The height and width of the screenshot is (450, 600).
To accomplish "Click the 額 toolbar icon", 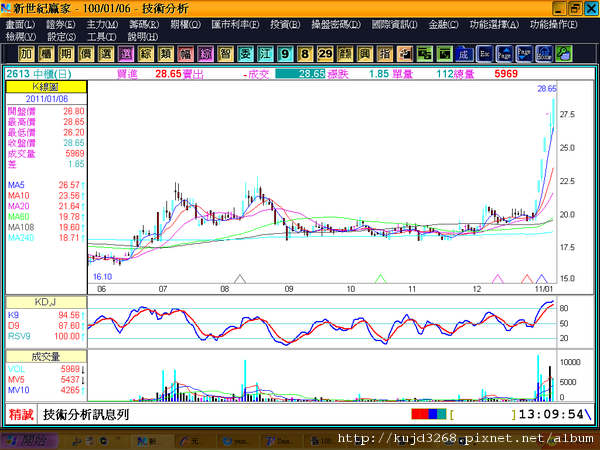I will tap(345, 54).
